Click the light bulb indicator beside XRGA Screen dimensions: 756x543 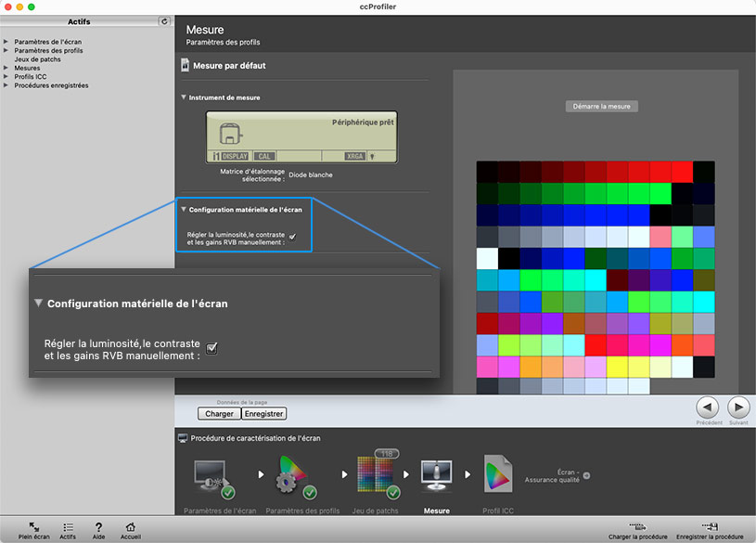pyautogui.click(x=372, y=156)
